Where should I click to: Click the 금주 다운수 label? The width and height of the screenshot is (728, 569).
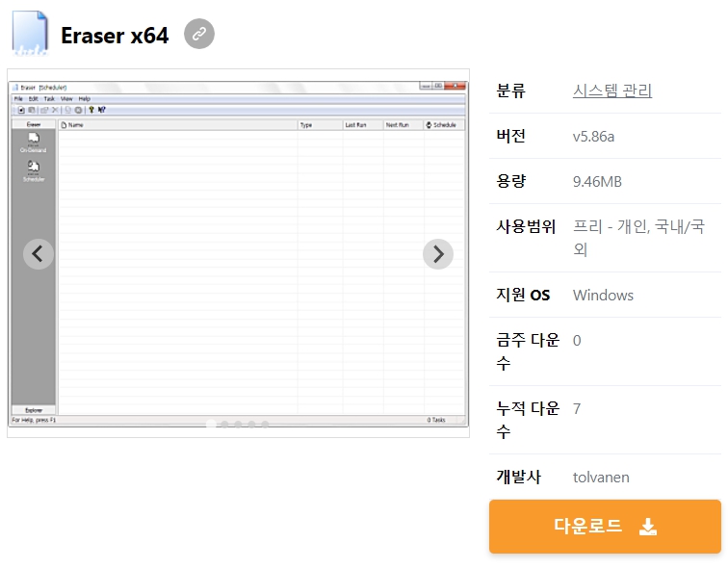[x=528, y=351]
